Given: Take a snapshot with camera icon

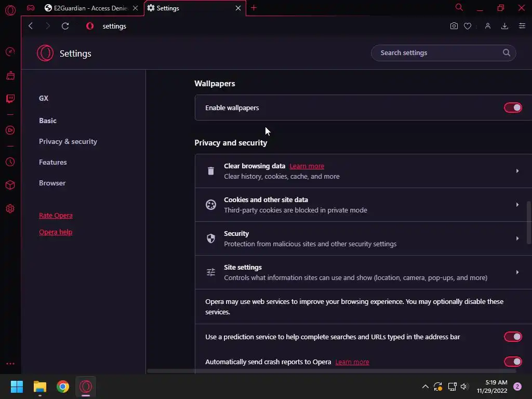Looking at the screenshot, I should [x=454, y=26].
